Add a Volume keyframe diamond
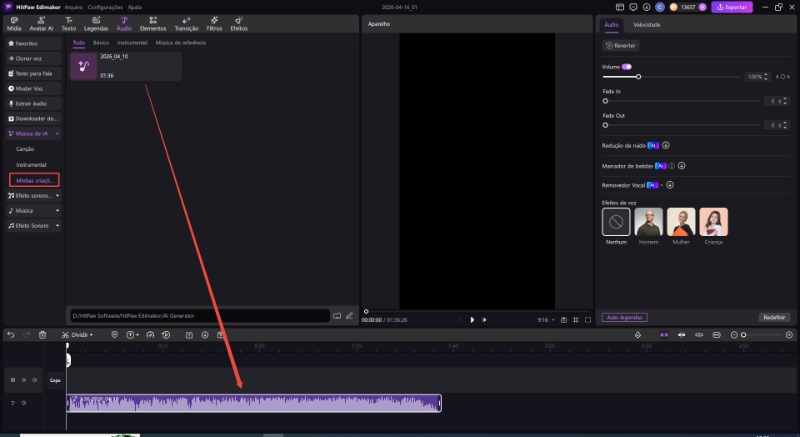800x437 pixels. [783, 77]
